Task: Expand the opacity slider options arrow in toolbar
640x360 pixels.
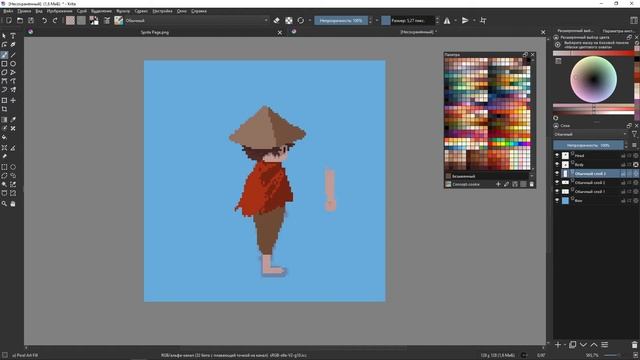Action: (x=376, y=20)
